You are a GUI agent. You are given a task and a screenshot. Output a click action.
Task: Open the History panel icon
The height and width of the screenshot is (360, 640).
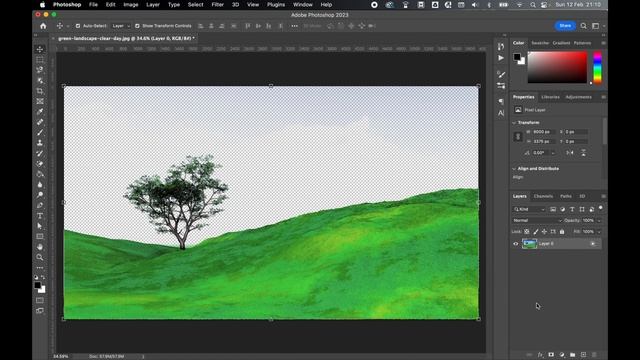tap(501, 47)
